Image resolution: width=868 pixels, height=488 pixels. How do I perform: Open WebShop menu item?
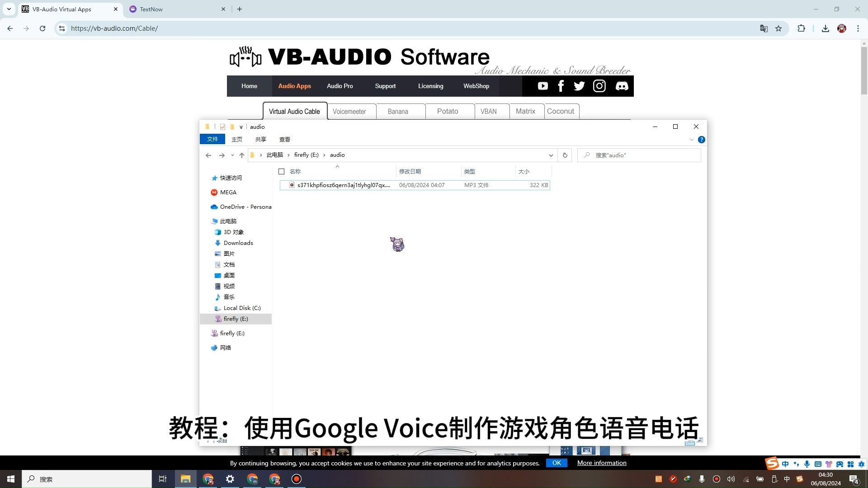pos(476,86)
